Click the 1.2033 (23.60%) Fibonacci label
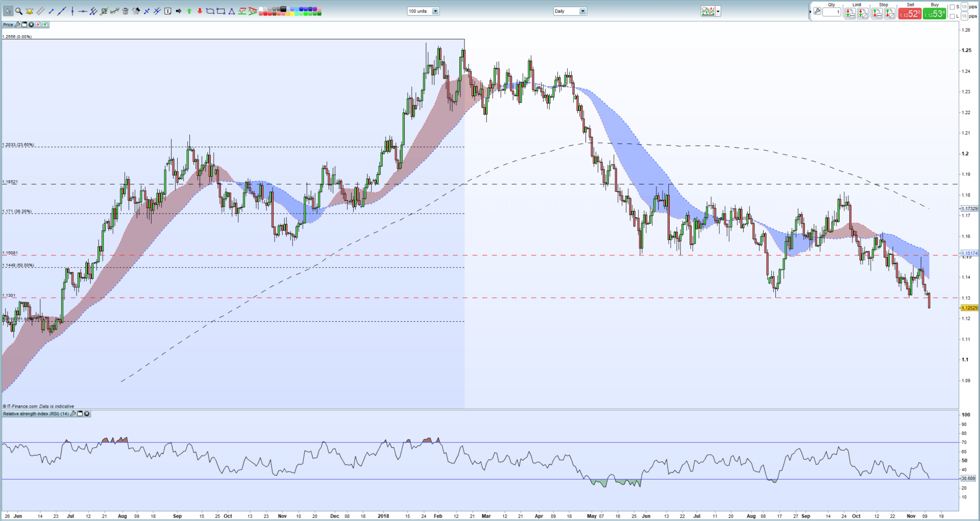This screenshot has height=521, width=980. (18, 145)
